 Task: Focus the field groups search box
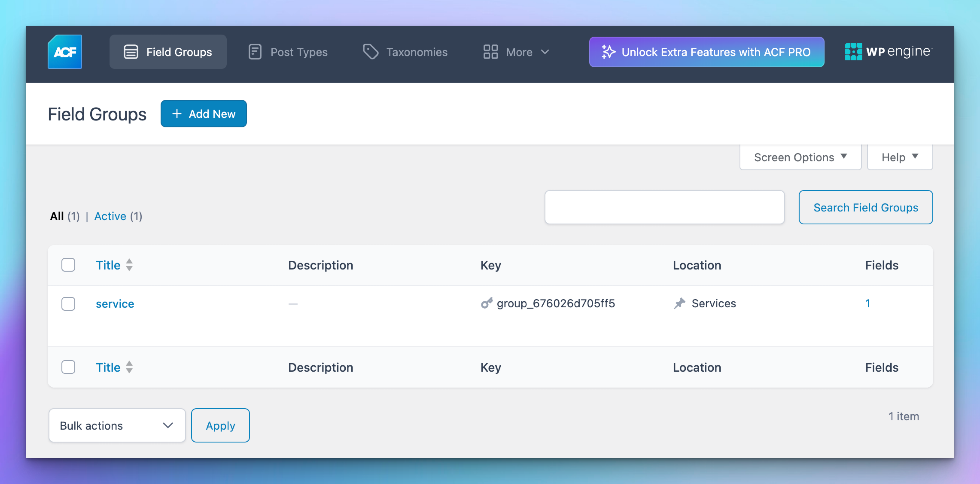(665, 207)
